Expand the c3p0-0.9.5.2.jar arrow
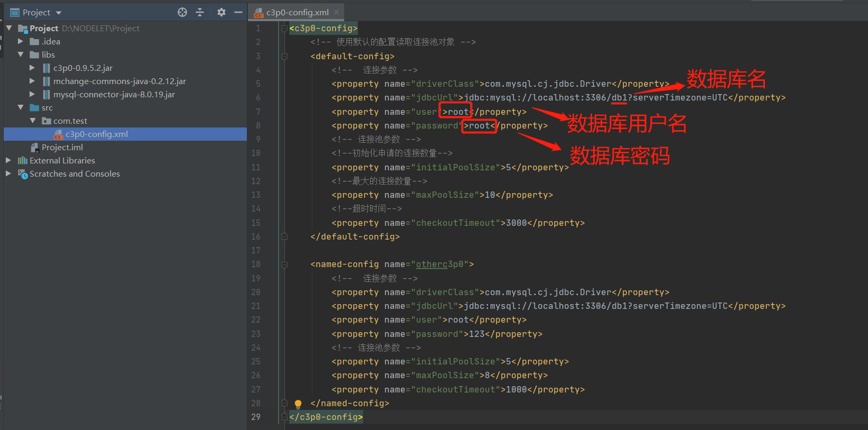 [x=32, y=68]
